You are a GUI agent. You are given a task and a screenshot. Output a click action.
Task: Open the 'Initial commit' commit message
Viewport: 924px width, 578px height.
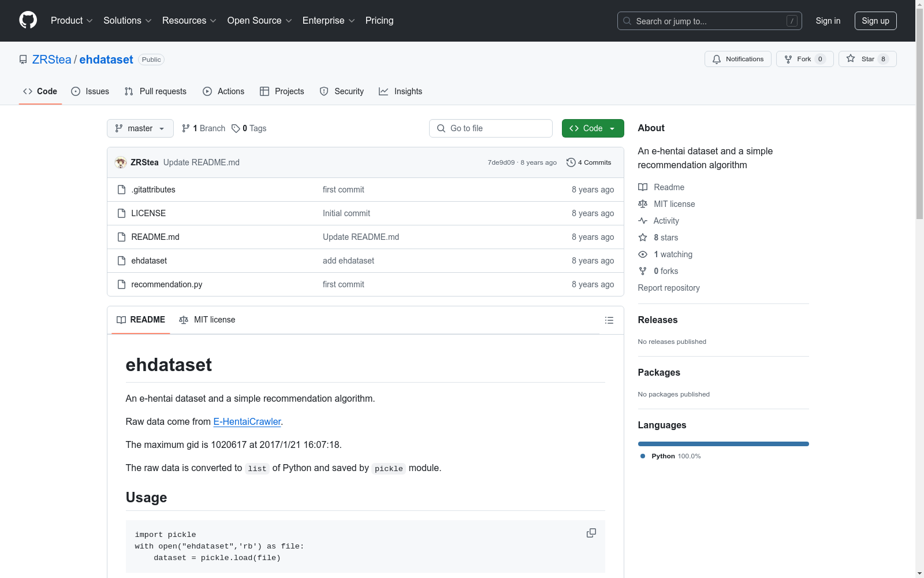[346, 213]
